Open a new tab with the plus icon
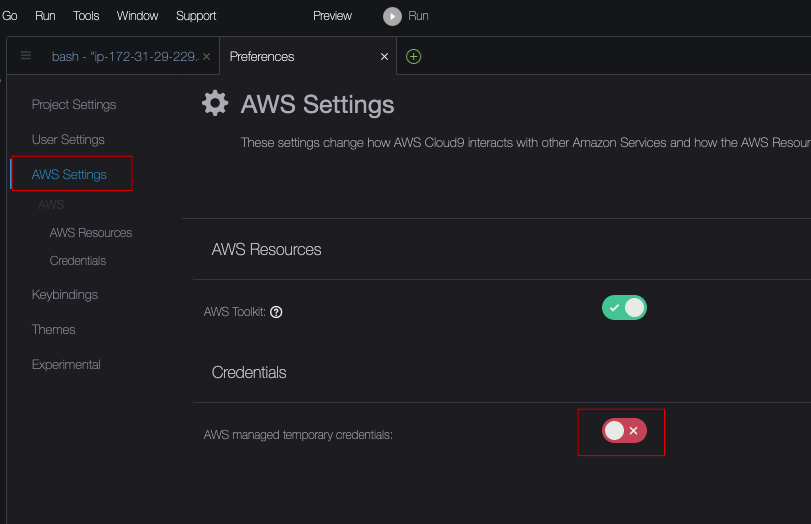 pyautogui.click(x=413, y=56)
